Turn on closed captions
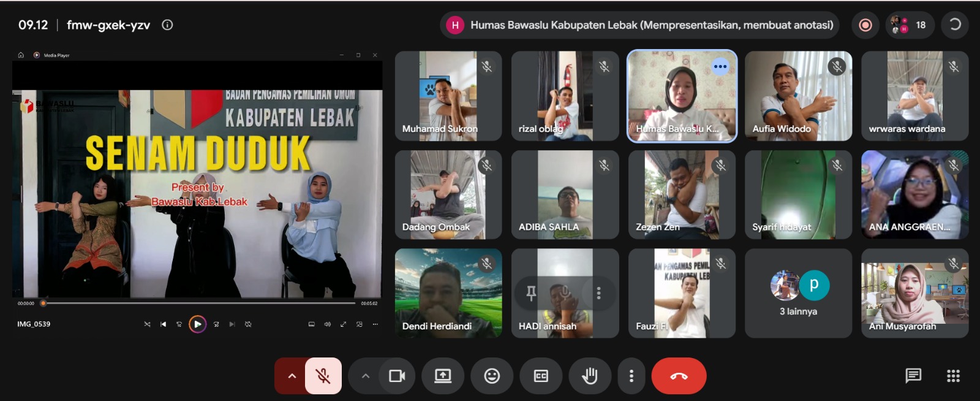 541,376
